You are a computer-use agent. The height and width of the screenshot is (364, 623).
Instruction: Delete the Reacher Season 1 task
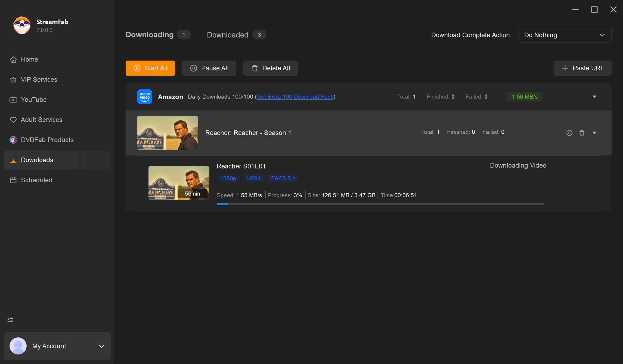point(582,133)
